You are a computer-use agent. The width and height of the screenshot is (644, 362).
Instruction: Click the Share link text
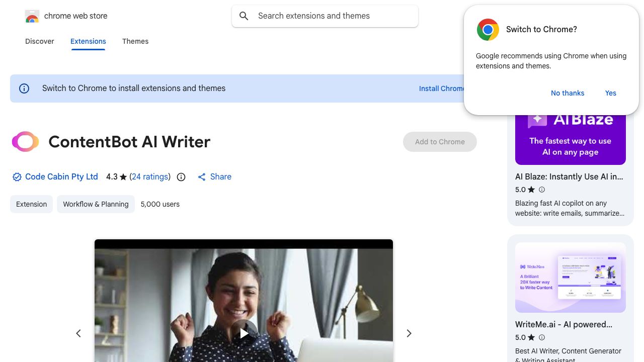[221, 176]
